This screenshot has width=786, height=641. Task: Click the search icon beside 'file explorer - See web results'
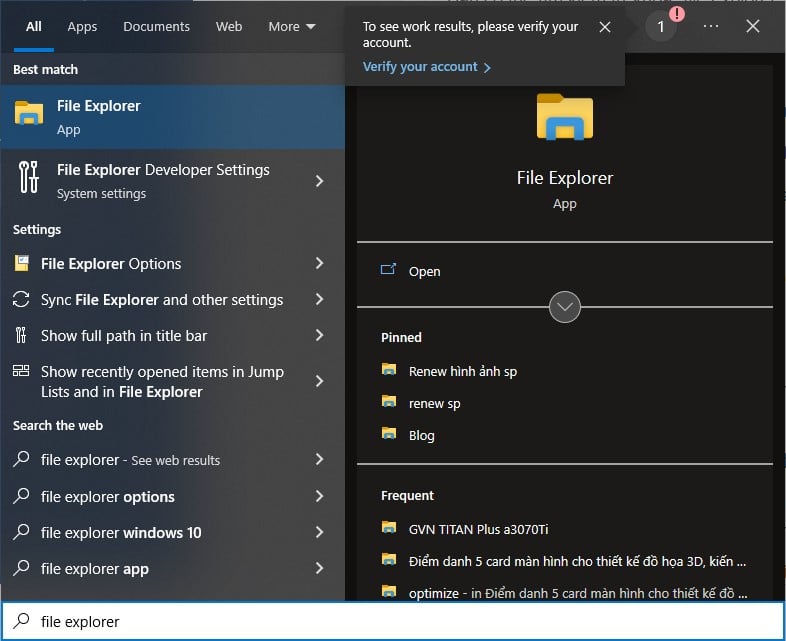(21, 459)
